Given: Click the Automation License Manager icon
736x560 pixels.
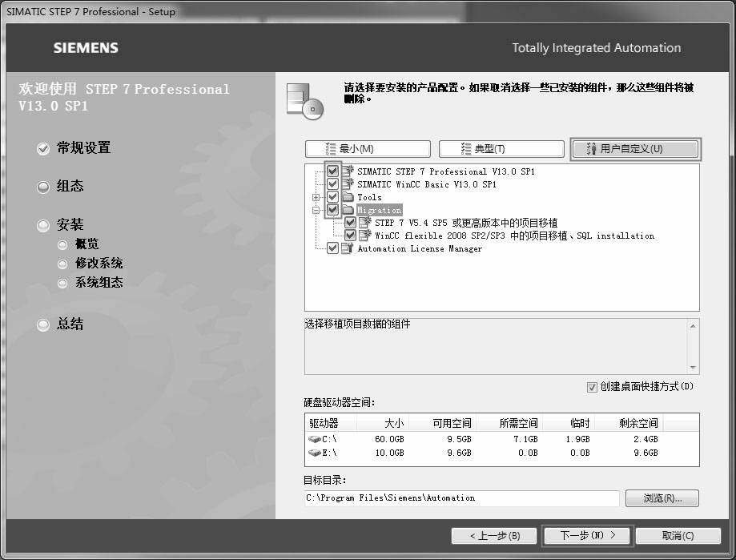Looking at the screenshot, I should pos(348,248).
